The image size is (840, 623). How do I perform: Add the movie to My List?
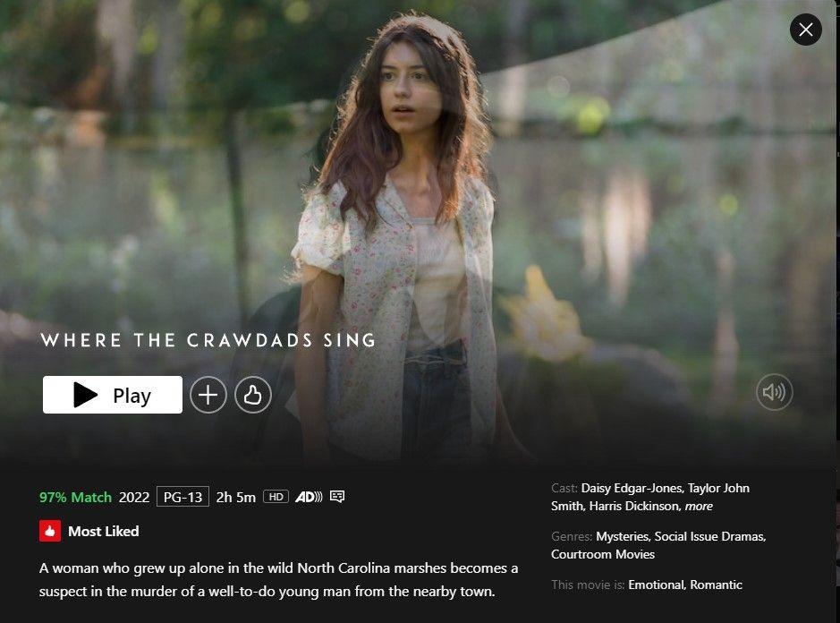pyautogui.click(x=208, y=395)
